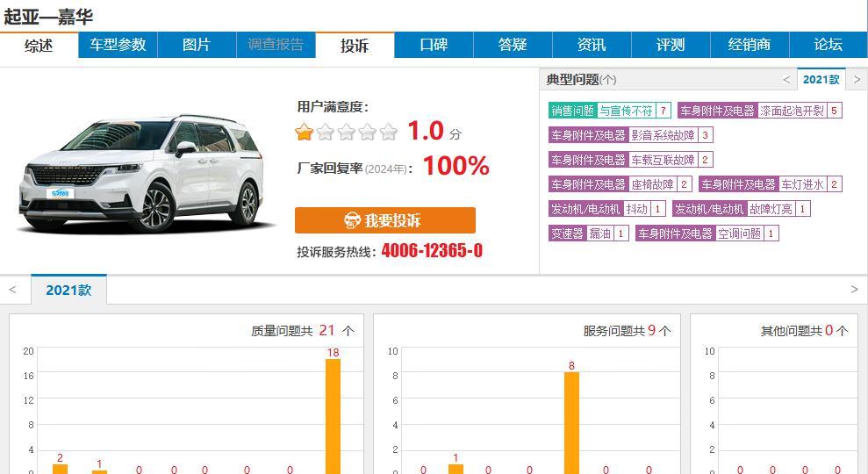868x474 pixels.
Task: Click the 座椅故障 problem tag
Action: (620, 184)
